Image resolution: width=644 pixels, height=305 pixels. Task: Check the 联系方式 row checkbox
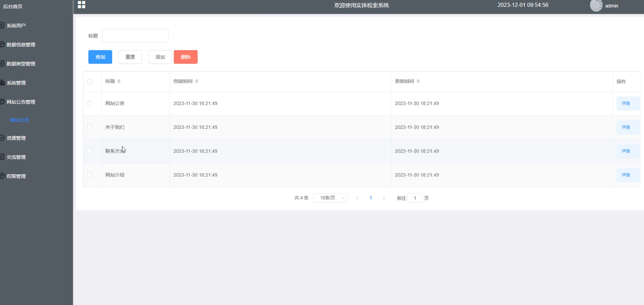[89, 151]
